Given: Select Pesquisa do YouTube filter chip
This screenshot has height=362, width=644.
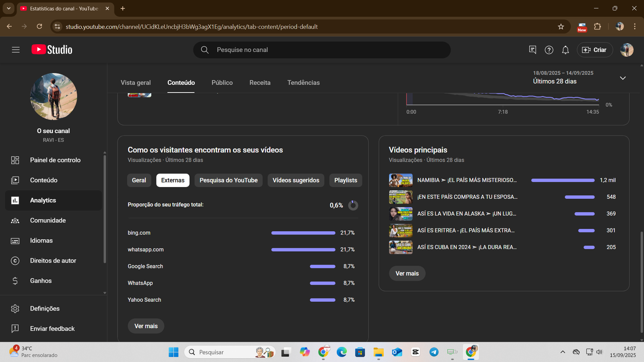Looking at the screenshot, I should [x=228, y=180].
